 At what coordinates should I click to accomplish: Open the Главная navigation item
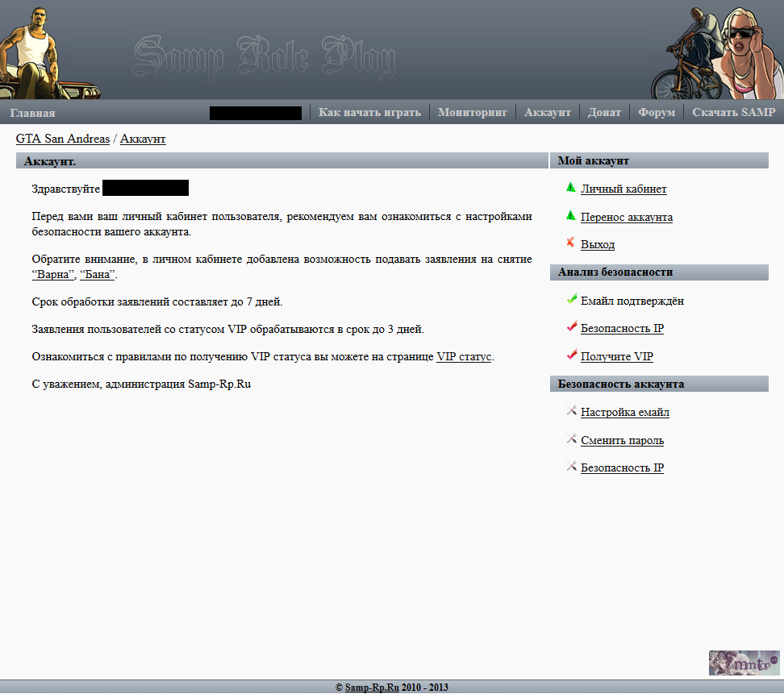[33, 113]
